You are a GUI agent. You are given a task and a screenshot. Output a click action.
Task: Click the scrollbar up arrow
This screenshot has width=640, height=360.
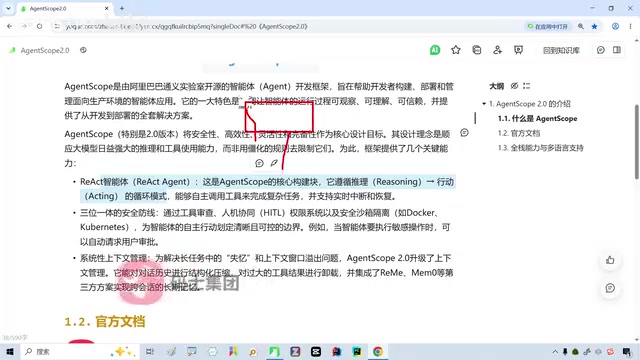pos(637,40)
